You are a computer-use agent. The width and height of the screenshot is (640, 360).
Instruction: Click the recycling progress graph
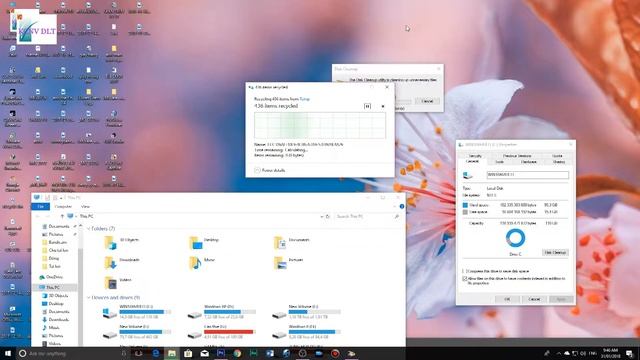[x=320, y=125]
